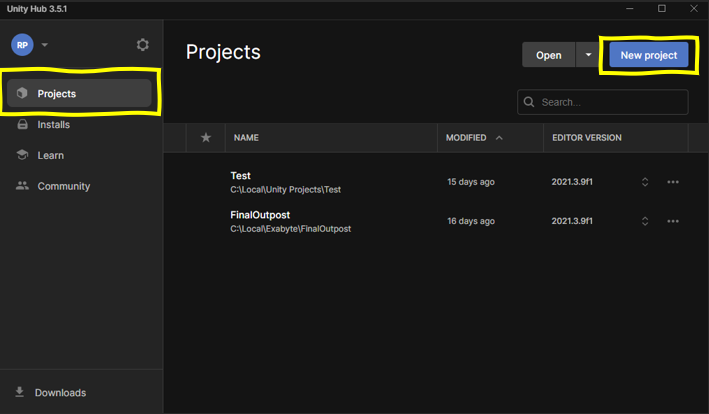The image size is (709, 414).
Task: Create a New project
Action: click(648, 55)
